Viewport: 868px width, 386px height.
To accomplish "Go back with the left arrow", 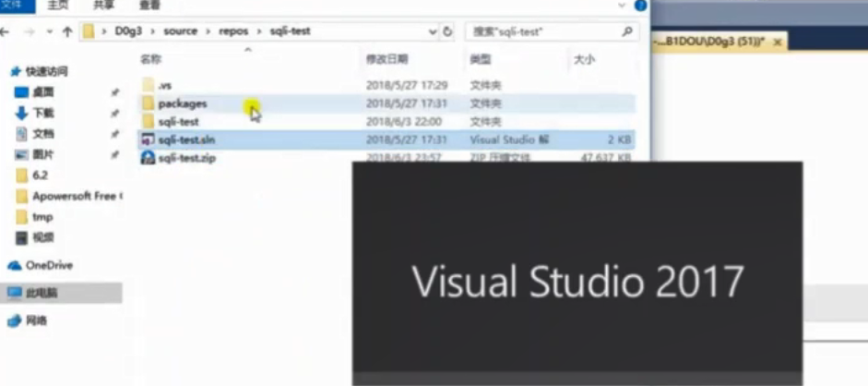I will pyautogui.click(x=4, y=31).
